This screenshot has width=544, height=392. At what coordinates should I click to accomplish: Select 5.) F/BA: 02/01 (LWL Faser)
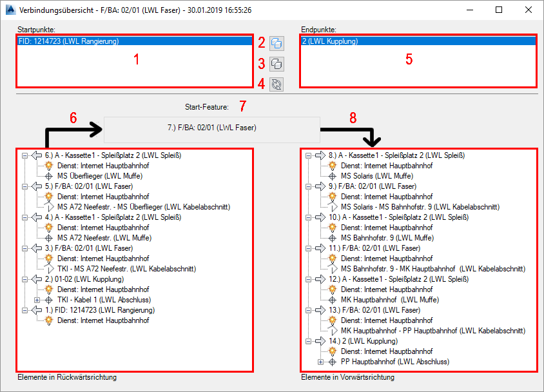pos(89,186)
